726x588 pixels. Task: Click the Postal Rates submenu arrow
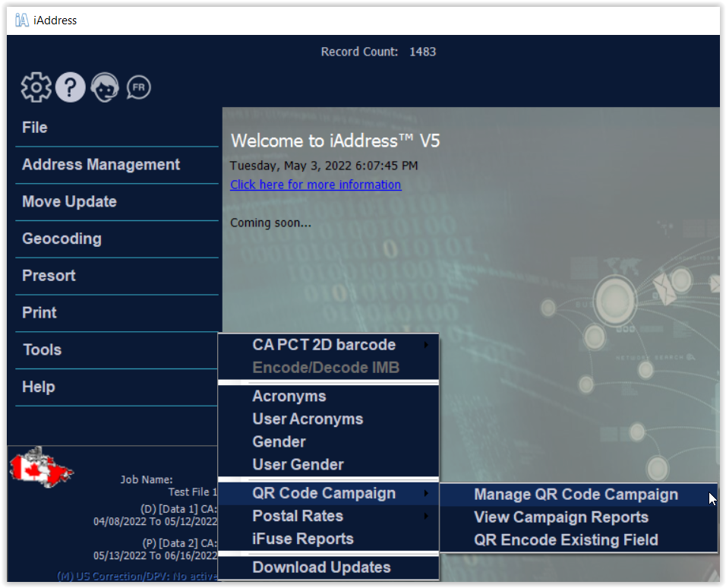tap(426, 516)
